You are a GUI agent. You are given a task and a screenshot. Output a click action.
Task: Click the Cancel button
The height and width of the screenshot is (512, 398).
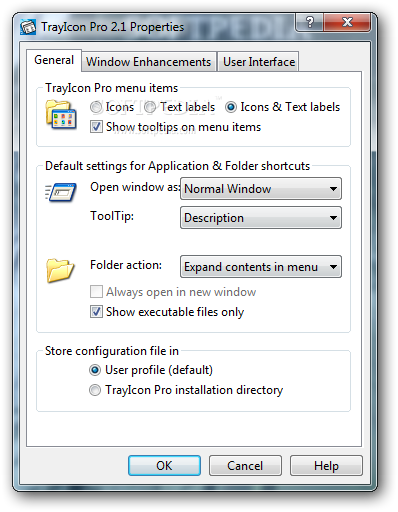point(245,466)
